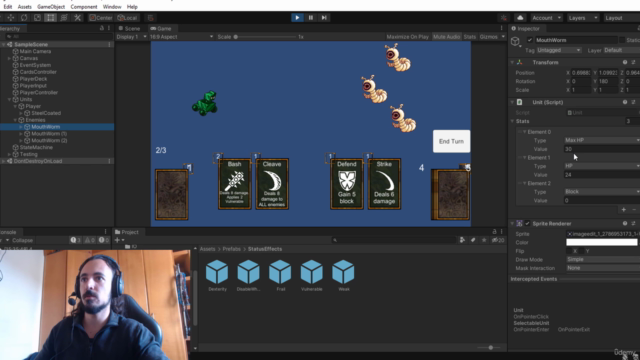The width and height of the screenshot is (640, 360).
Task: Click add element plus in Stats list
Action: (624, 209)
